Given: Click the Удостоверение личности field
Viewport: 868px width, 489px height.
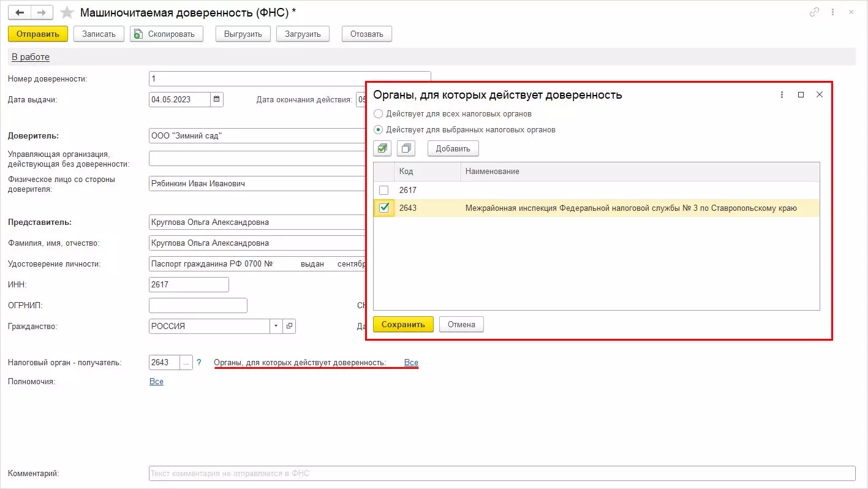Looking at the screenshot, I should pyautogui.click(x=257, y=263).
